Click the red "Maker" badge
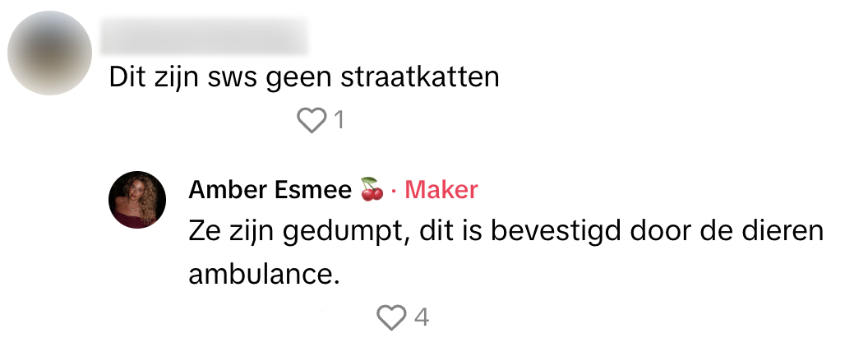Image resolution: width=868 pixels, height=352 pixels. click(441, 190)
